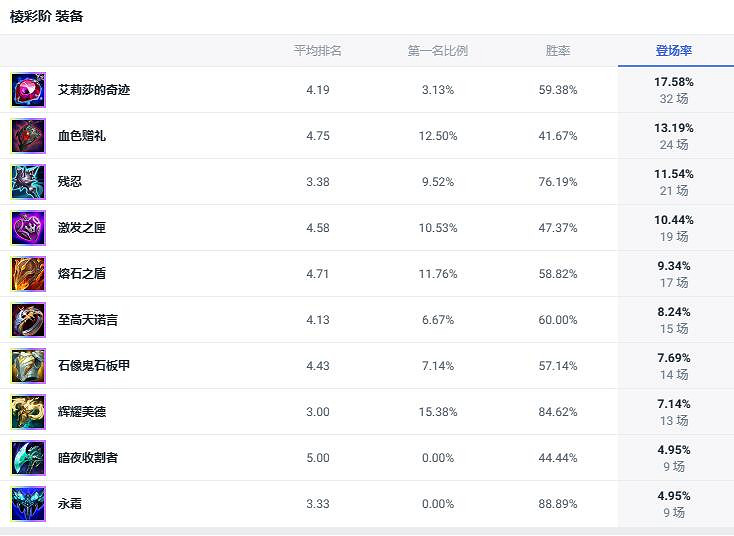Click the 至高天诺言 ring icon
734x536 pixels.
click(x=28, y=320)
